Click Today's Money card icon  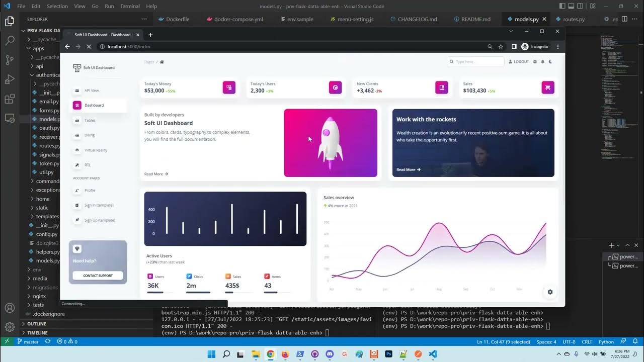click(x=229, y=87)
